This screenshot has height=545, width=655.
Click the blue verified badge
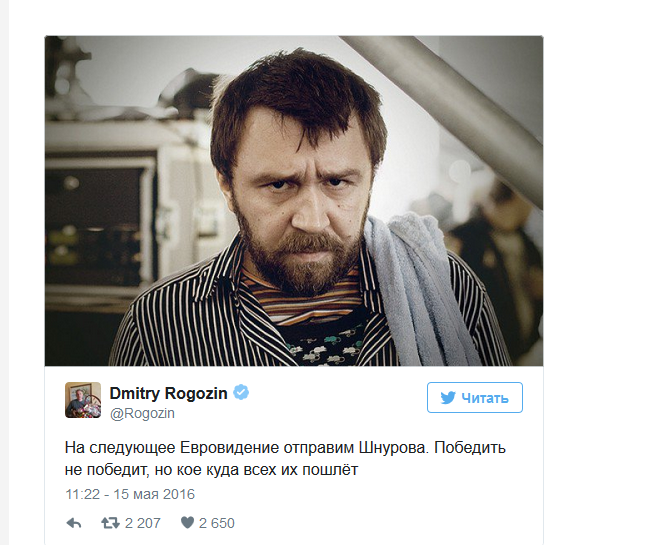tap(241, 393)
